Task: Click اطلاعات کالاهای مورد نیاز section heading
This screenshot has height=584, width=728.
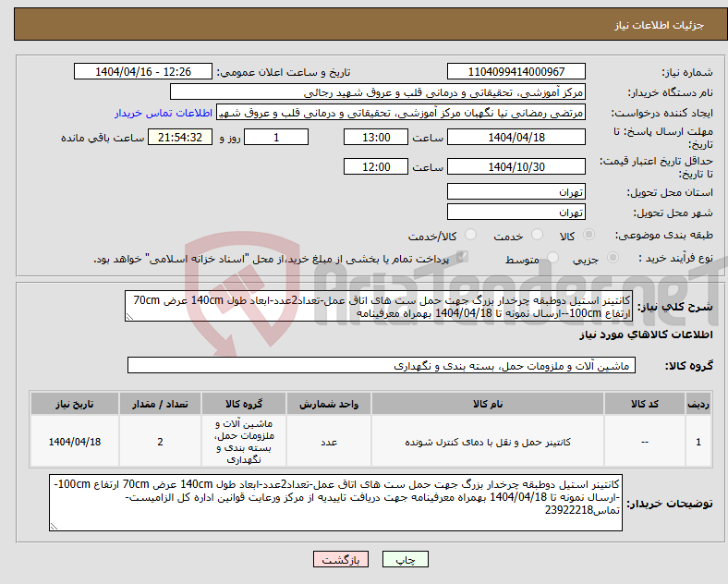Action: (x=646, y=335)
